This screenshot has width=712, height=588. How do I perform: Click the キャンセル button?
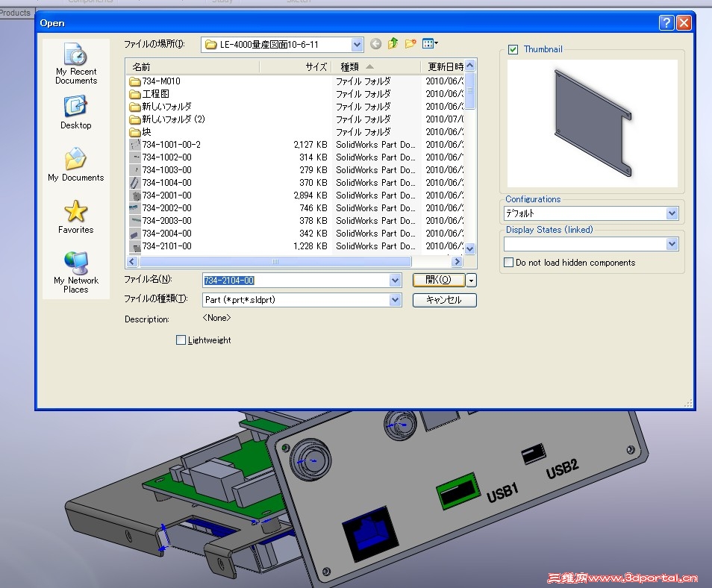point(445,300)
